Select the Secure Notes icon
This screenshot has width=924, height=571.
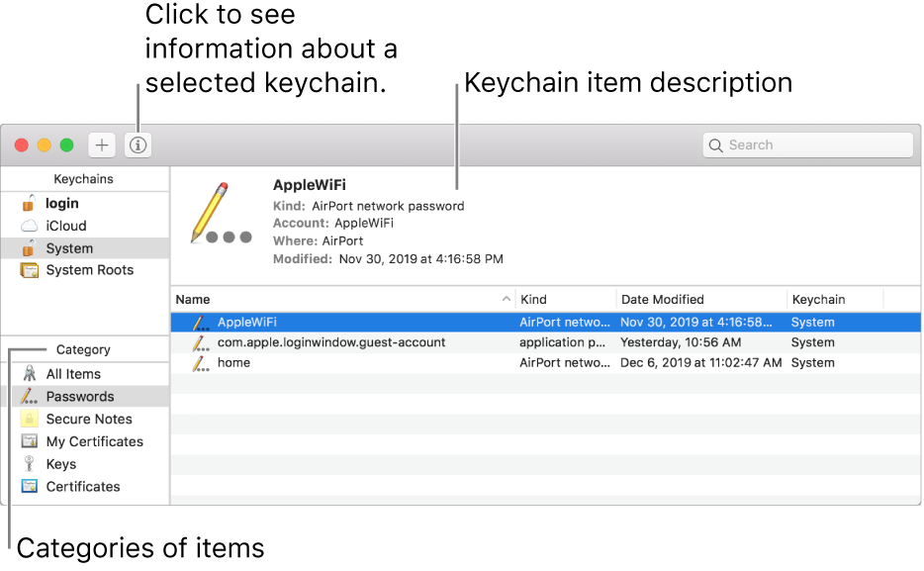pos(28,419)
